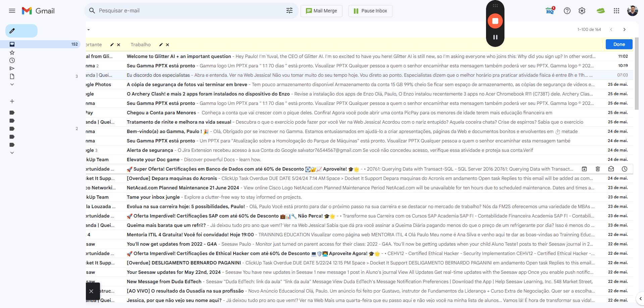Open the Settings gear icon

(x=582, y=11)
